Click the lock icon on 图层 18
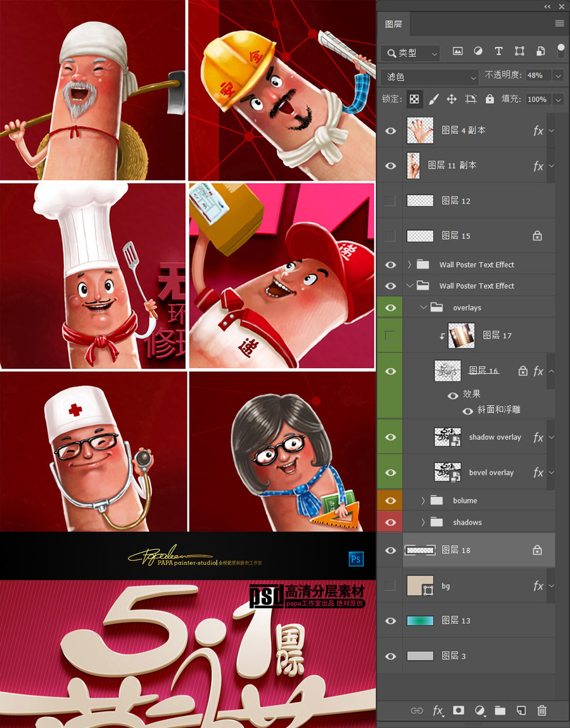The width and height of the screenshot is (570, 728). click(537, 550)
